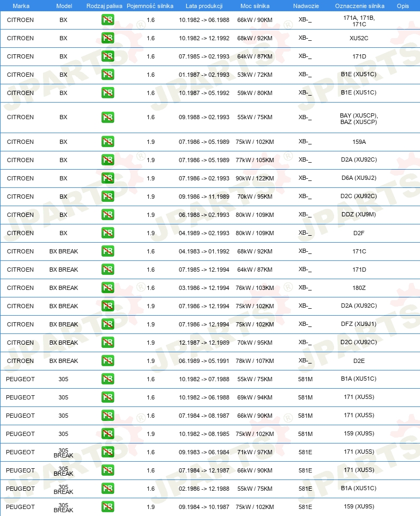This screenshot has width=420, height=516.
Task: Click date range 10.1982 -> 07.1988
Action: click(204, 379)
